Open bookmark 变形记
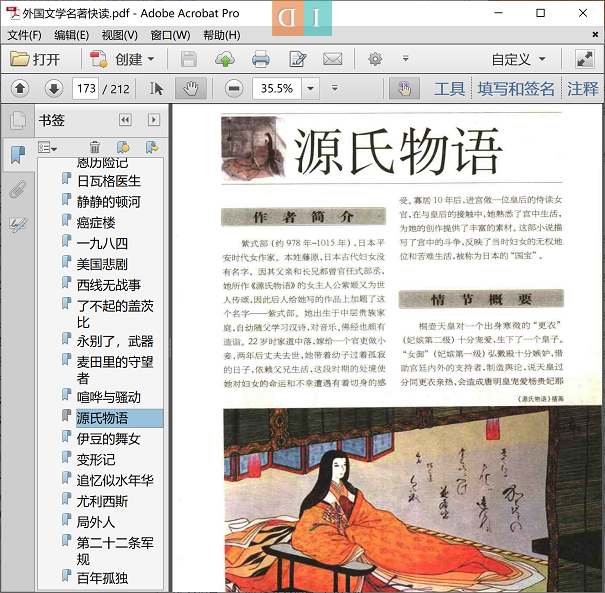 pos(96,460)
